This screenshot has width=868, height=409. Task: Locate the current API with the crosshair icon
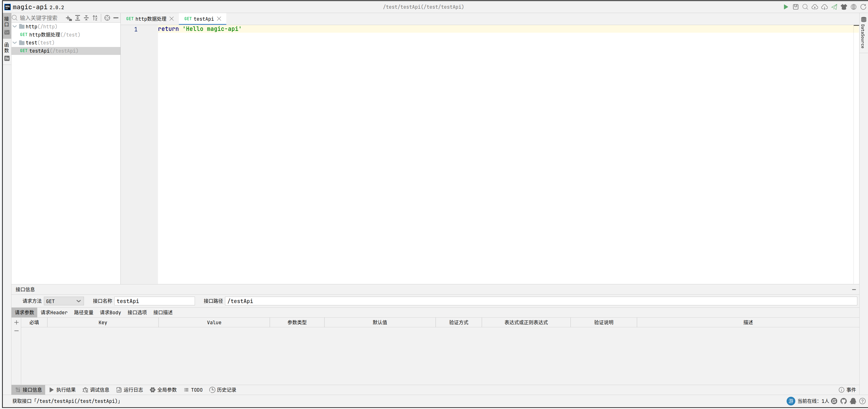[107, 18]
